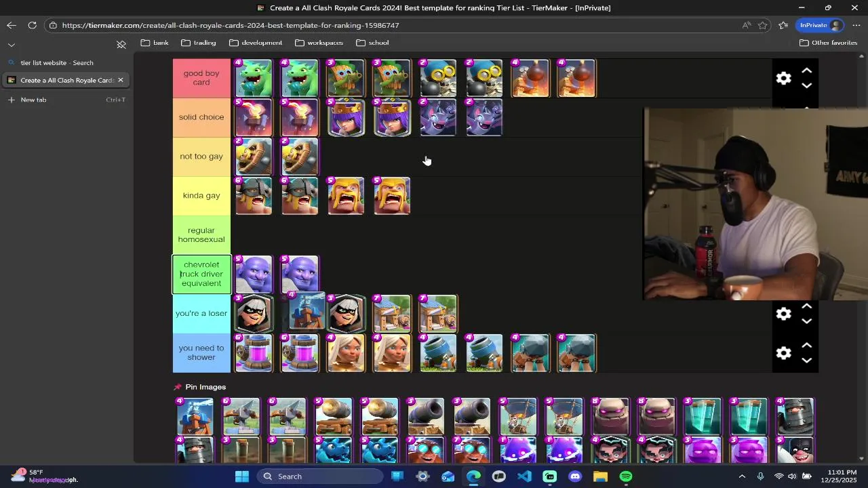The width and height of the screenshot is (868, 488).
Task: Open Visual Studio Code from the taskbar
Action: click(x=524, y=476)
